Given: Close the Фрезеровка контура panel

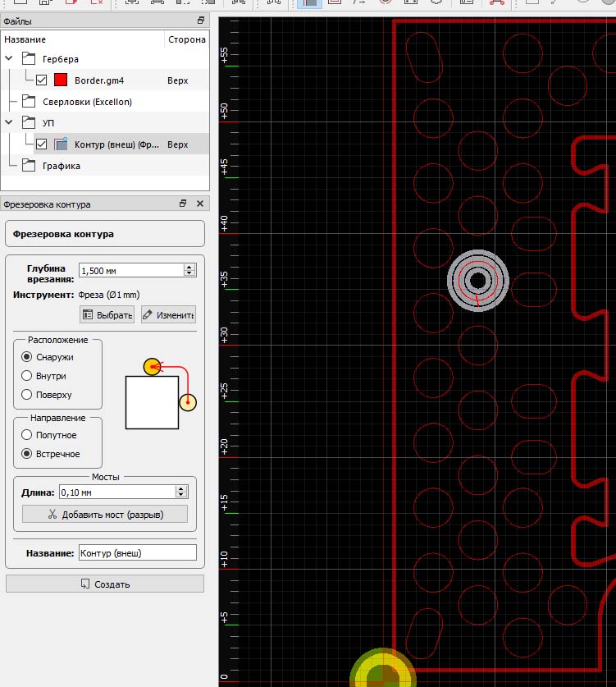Looking at the screenshot, I should tap(200, 204).
